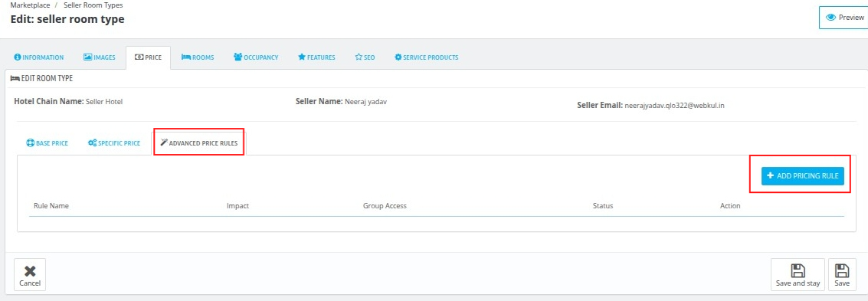Click the Rule Name column header
The image size is (868, 301).
(51, 206)
